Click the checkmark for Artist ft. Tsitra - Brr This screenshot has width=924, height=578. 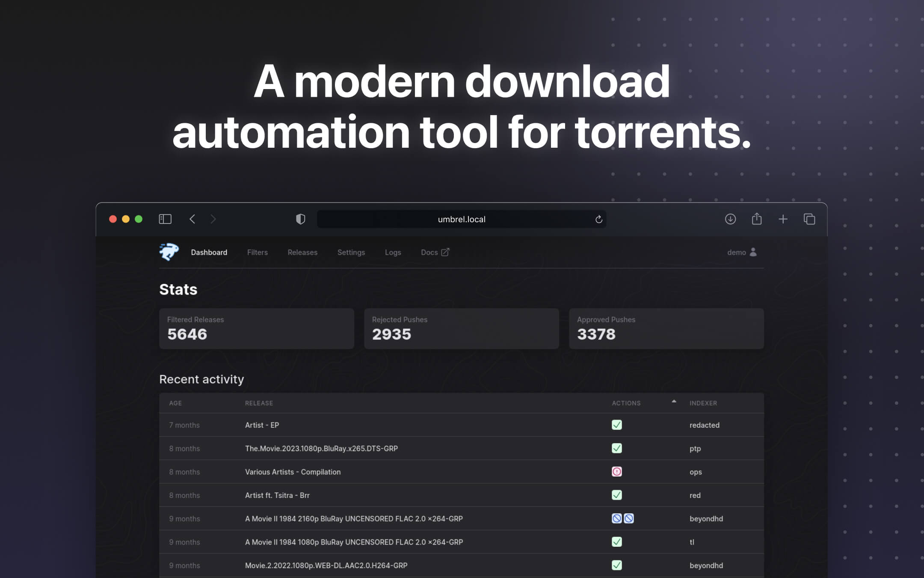pyautogui.click(x=616, y=495)
